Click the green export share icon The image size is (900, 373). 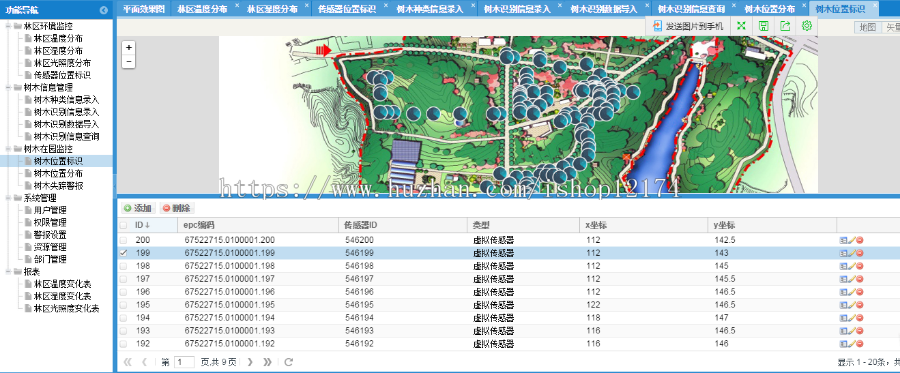tap(785, 26)
